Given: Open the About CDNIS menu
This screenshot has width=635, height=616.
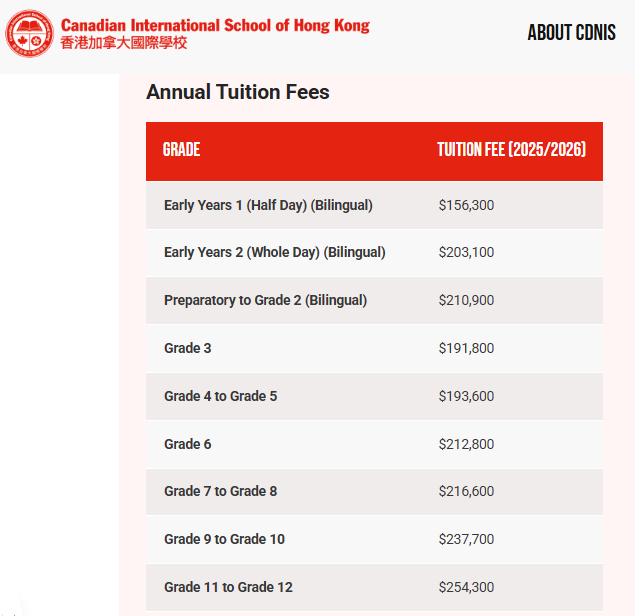Looking at the screenshot, I should pos(578,33).
